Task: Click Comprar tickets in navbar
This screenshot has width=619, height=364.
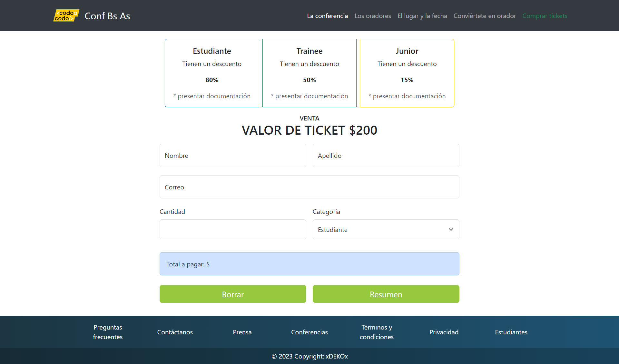Action: [x=545, y=16]
